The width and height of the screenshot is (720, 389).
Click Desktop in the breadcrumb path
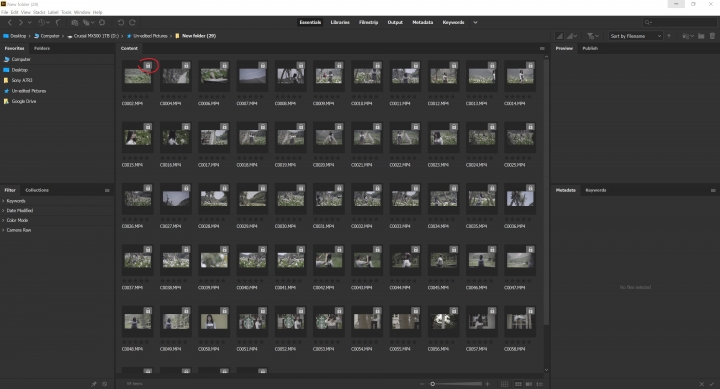18,36
